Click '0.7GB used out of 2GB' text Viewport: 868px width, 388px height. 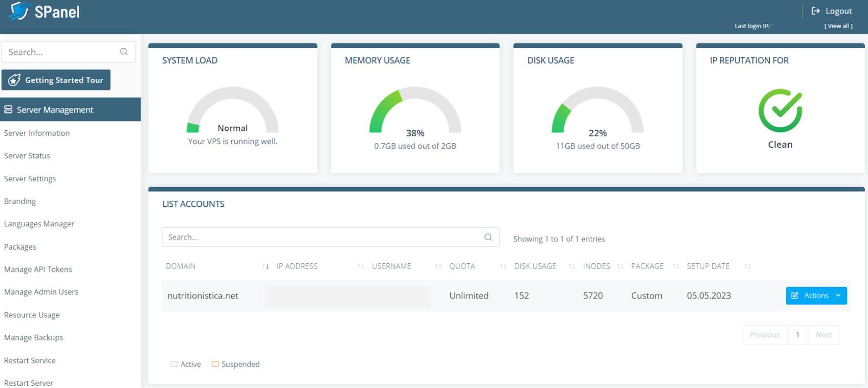point(415,146)
